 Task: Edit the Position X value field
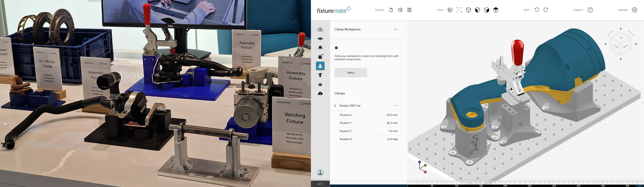point(392,115)
